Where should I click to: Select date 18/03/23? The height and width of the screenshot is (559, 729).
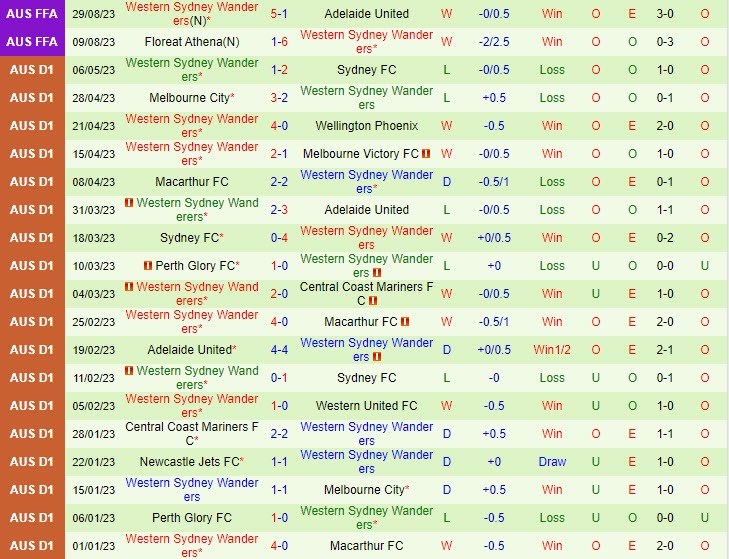pos(93,238)
